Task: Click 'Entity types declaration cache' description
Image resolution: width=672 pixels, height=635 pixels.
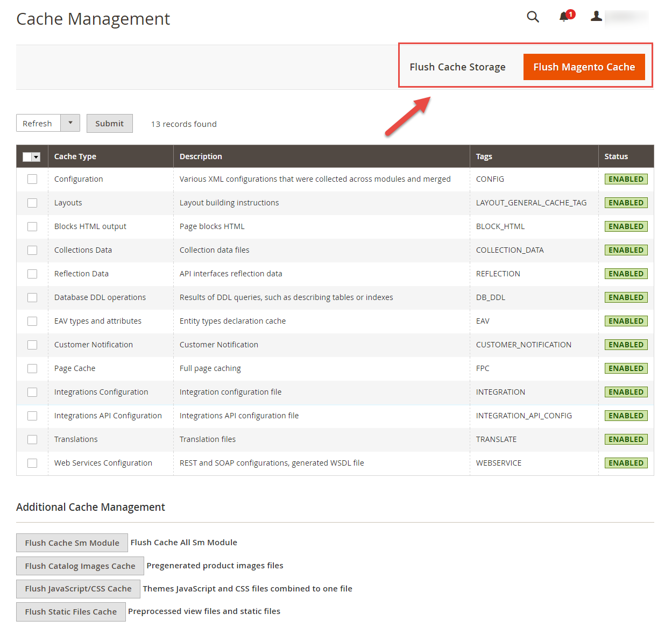Action: [x=233, y=321]
